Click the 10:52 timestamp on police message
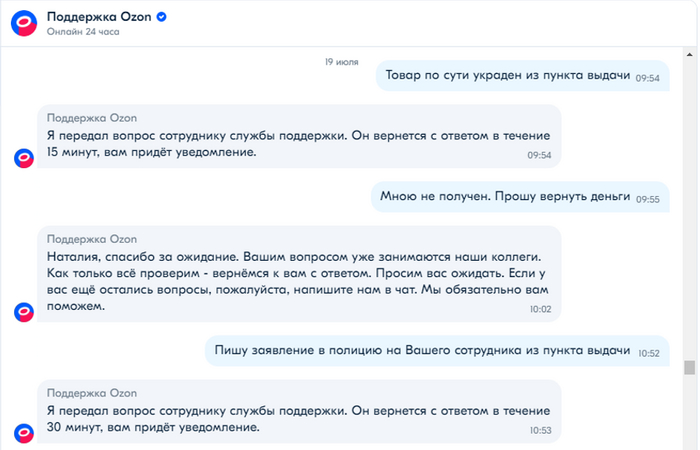The image size is (700, 450). click(x=649, y=352)
